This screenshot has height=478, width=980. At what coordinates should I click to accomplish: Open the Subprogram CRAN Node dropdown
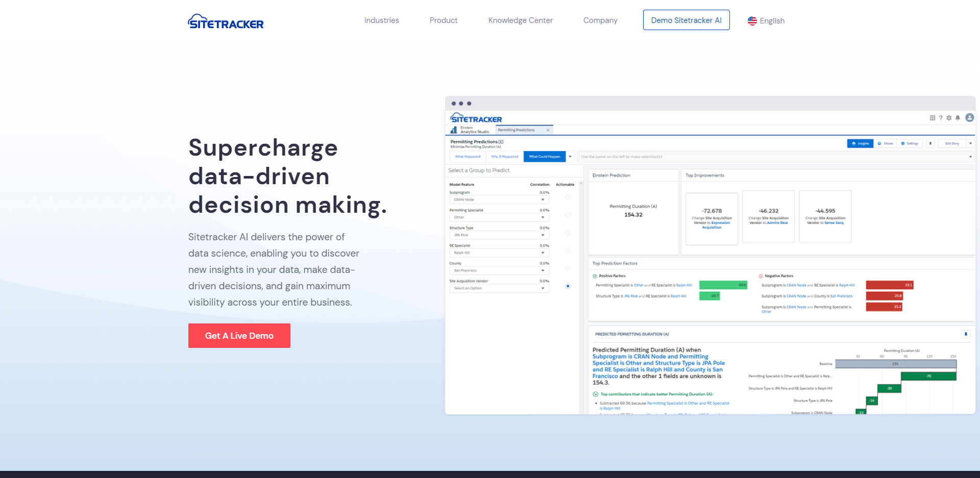click(x=499, y=200)
